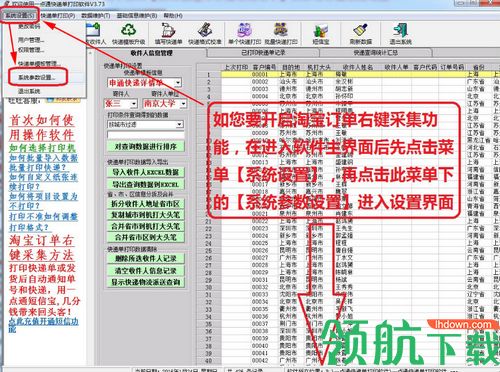Click the 合并省市区到大头笔 button
The width and height of the screenshot is (500, 372).
pos(146,237)
